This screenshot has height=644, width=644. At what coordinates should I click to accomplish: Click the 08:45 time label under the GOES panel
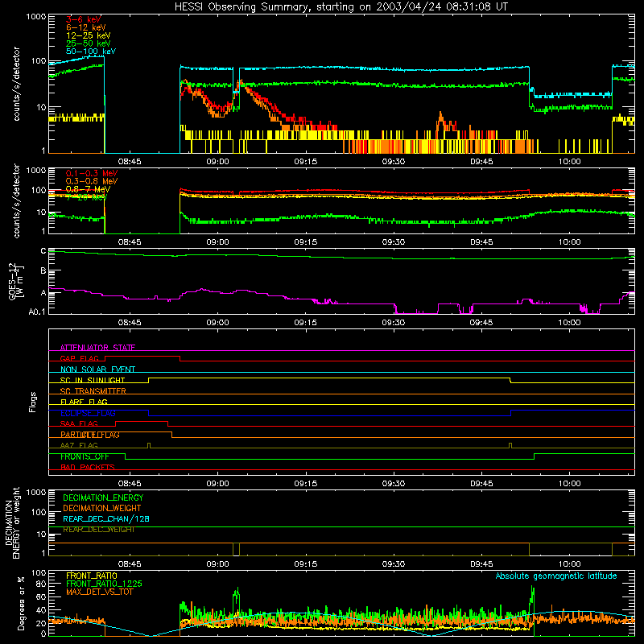tap(130, 323)
